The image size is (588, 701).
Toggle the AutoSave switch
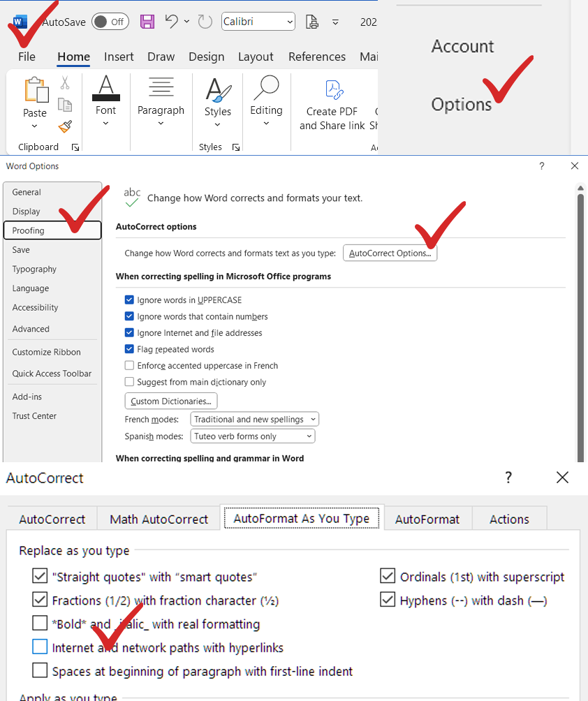point(110,22)
